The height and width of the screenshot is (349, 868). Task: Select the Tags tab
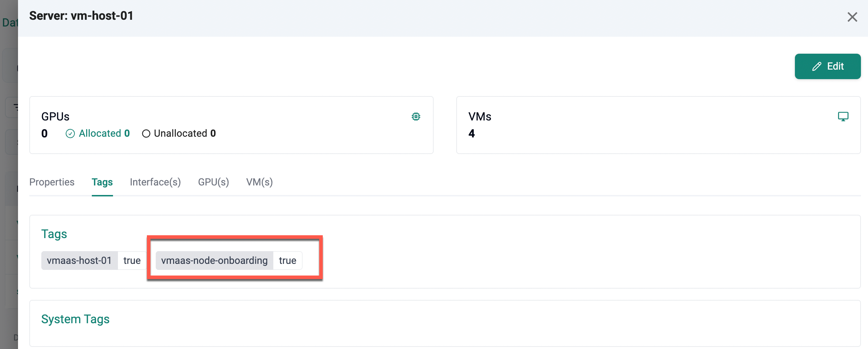click(x=102, y=182)
